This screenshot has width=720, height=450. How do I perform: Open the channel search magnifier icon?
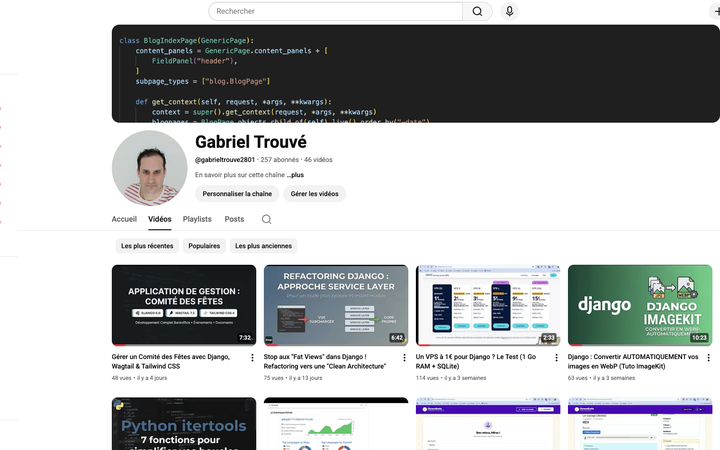[x=266, y=219]
